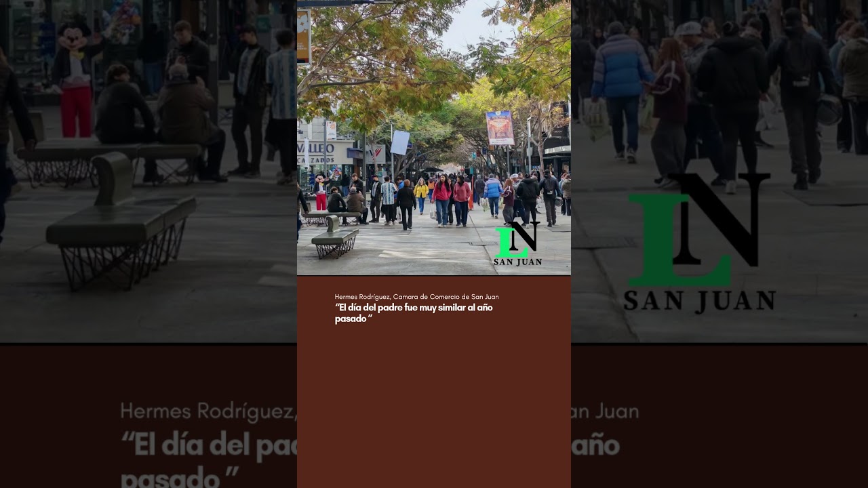
Task: Click the caption "Hermes Rodríguez, Camara de Comercio de San Juan"
Action: click(416, 297)
